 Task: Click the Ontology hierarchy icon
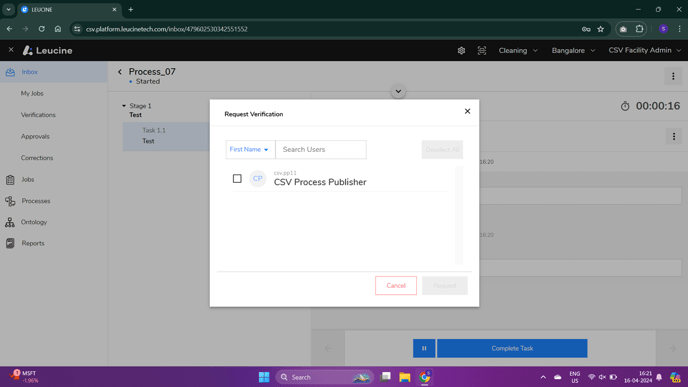[x=10, y=222]
